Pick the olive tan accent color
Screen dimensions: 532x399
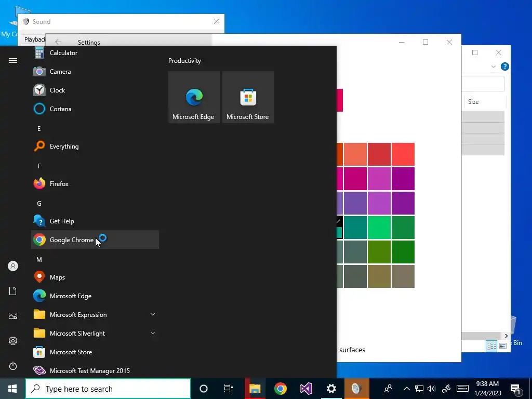pyautogui.click(x=379, y=276)
